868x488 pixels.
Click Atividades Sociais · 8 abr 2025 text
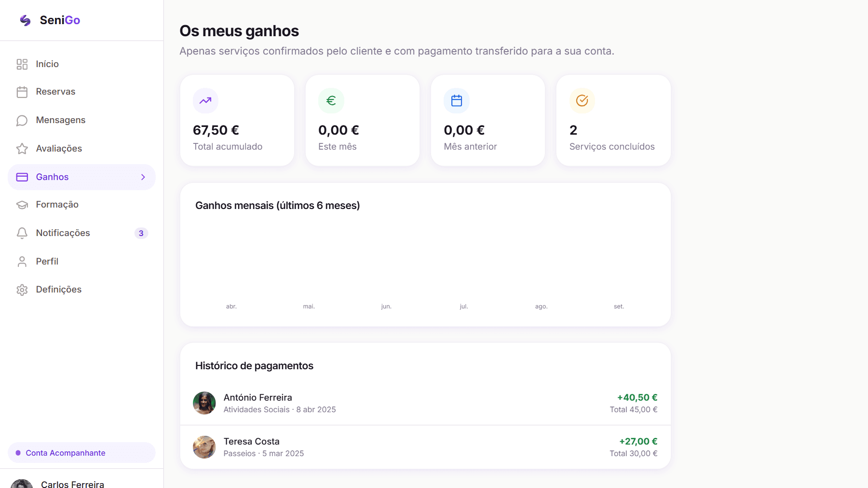(280, 409)
